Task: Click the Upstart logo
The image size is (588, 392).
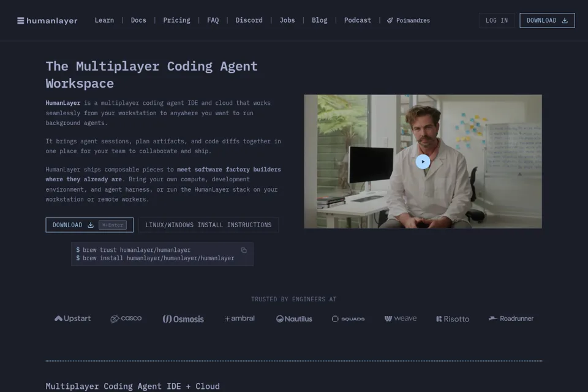Action: tap(72, 318)
